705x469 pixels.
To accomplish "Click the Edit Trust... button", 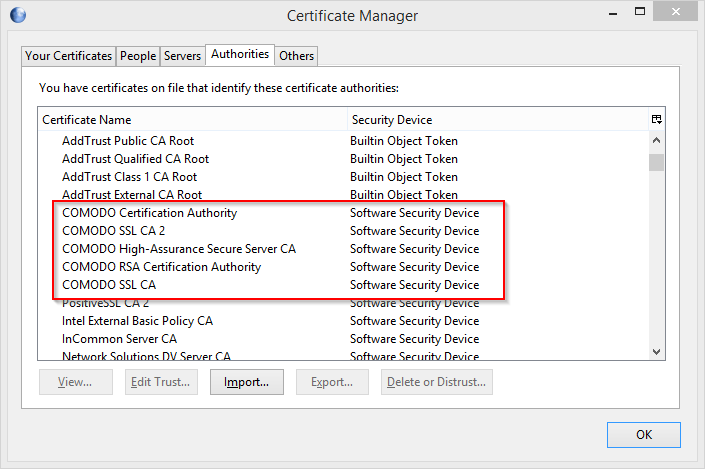I will [161, 382].
